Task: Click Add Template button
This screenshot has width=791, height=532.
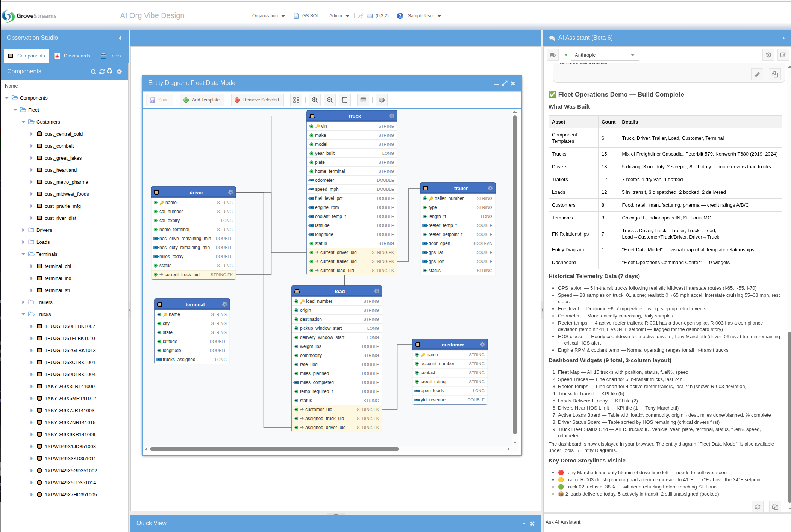Action: (202, 100)
